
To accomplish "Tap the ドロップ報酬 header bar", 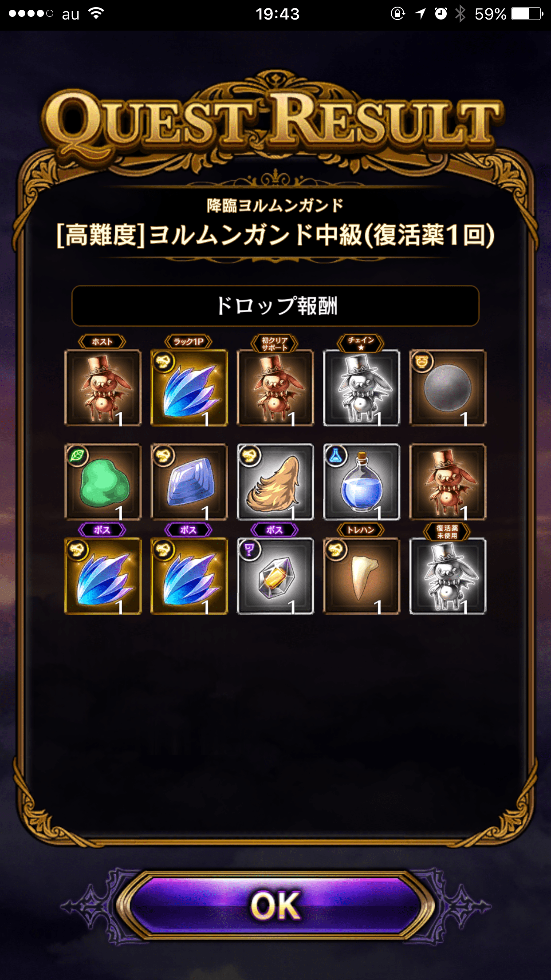I will (x=275, y=306).
